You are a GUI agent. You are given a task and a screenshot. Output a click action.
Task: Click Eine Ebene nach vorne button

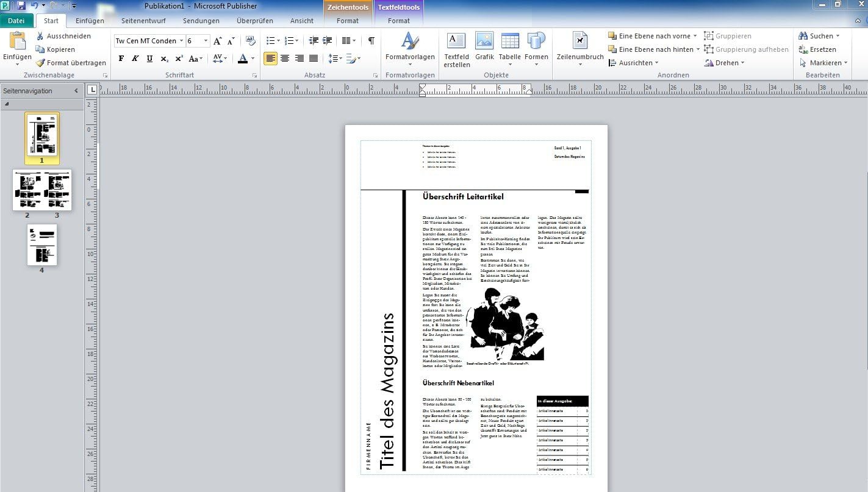pyautogui.click(x=649, y=36)
